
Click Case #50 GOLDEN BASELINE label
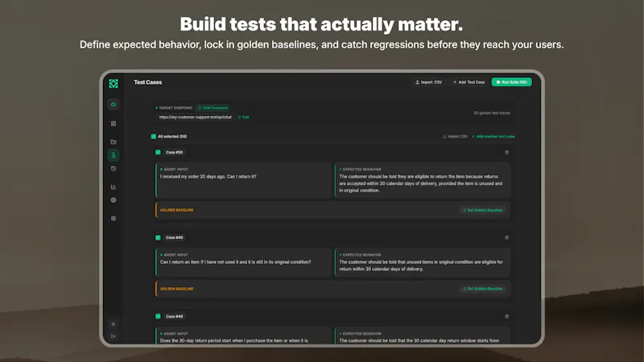pyautogui.click(x=176, y=210)
